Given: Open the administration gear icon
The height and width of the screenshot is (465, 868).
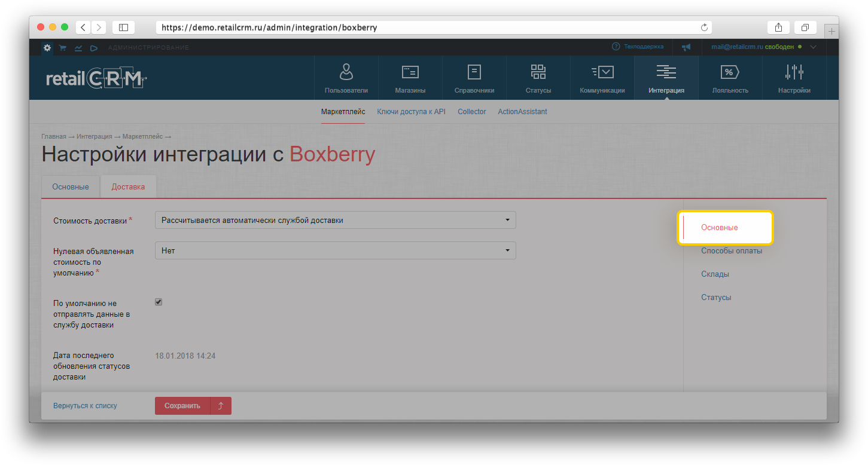Looking at the screenshot, I should (47, 47).
